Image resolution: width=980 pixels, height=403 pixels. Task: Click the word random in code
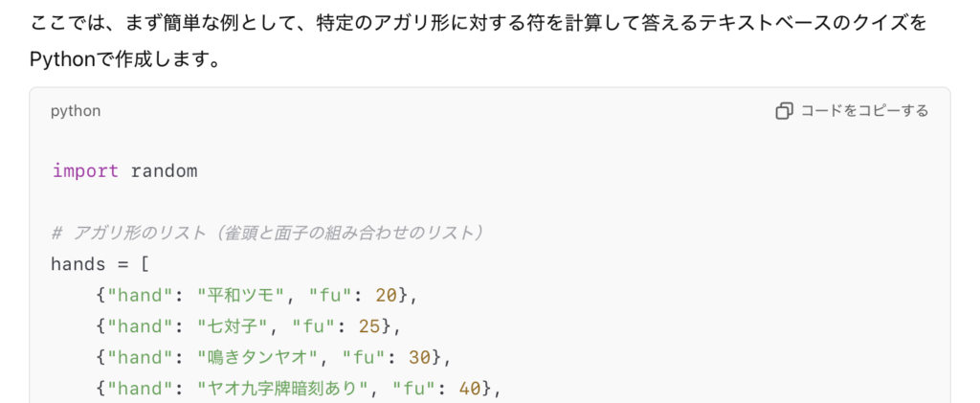(164, 171)
